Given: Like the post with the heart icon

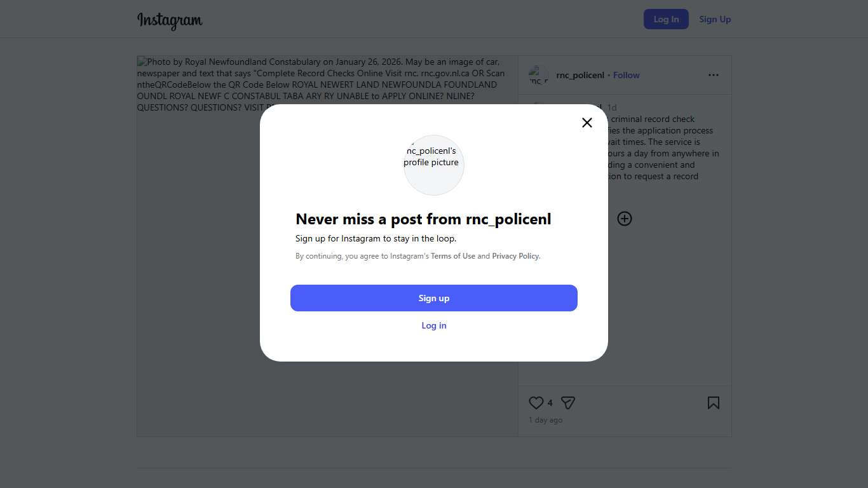Looking at the screenshot, I should coord(536,403).
